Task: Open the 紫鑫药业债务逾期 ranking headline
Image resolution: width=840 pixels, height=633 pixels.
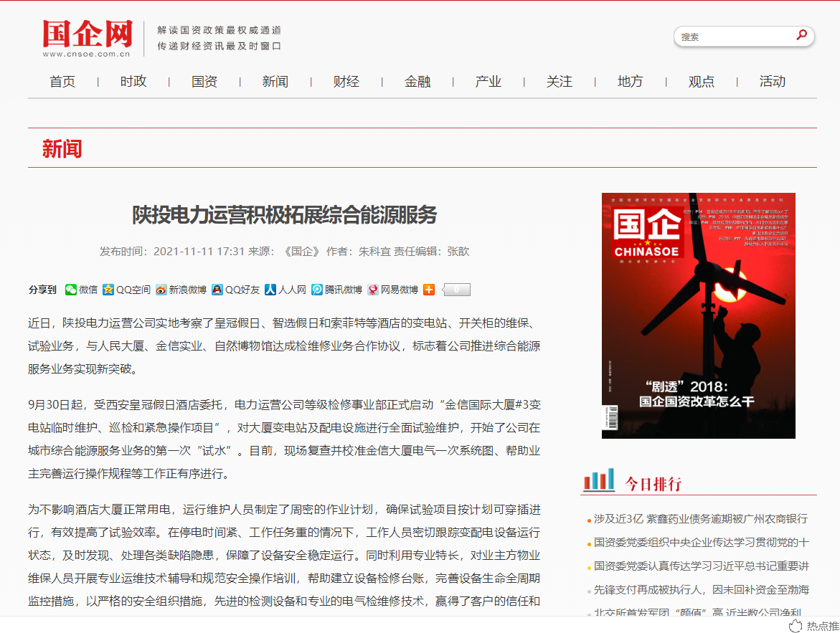Action: [x=701, y=518]
